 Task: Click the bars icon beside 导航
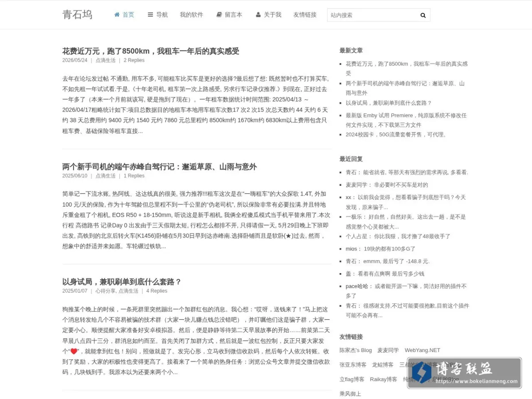(x=150, y=15)
